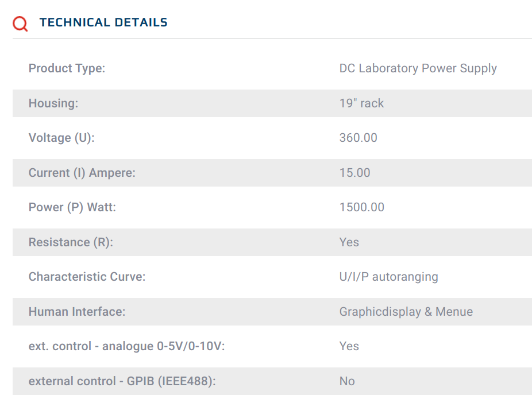The width and height of the screenshot is (532, 399).
Task: Click the 1500.00 power value
Action: 362,207
